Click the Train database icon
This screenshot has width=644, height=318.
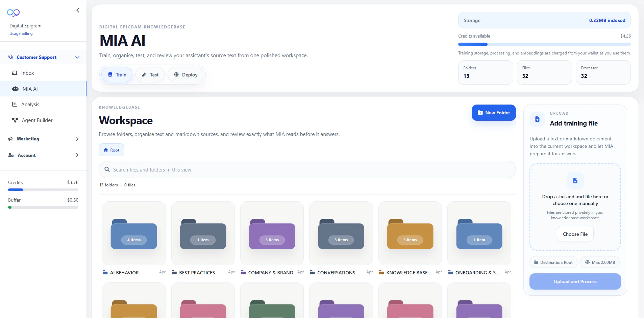(x=110, y=74)
